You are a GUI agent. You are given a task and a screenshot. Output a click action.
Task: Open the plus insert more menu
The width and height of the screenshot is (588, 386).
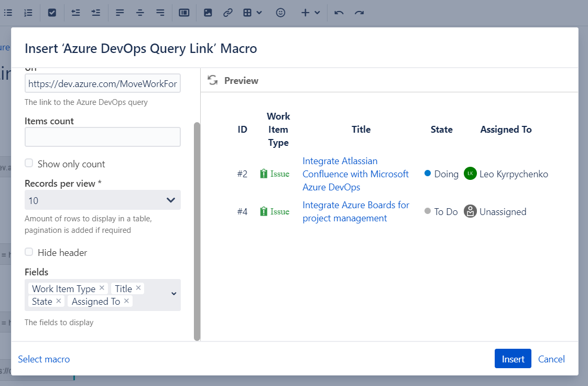point(310,13)
